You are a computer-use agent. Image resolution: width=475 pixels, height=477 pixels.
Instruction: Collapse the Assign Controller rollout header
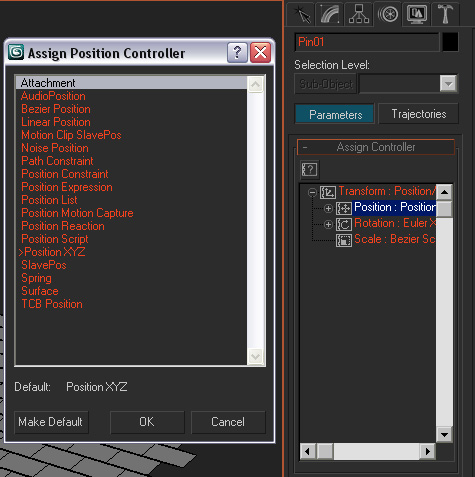(376, 147)
